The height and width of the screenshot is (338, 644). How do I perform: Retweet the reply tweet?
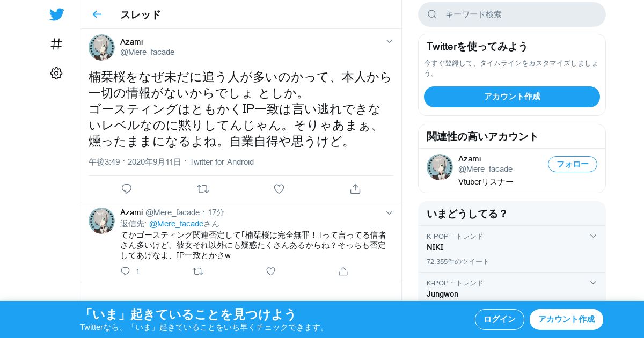(x=198, y=271)
